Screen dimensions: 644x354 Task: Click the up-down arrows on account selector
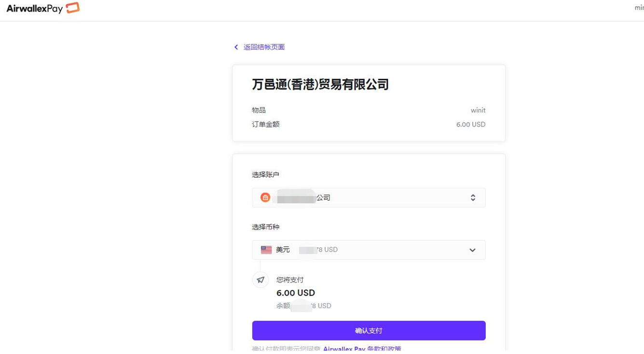coord(473,198)
